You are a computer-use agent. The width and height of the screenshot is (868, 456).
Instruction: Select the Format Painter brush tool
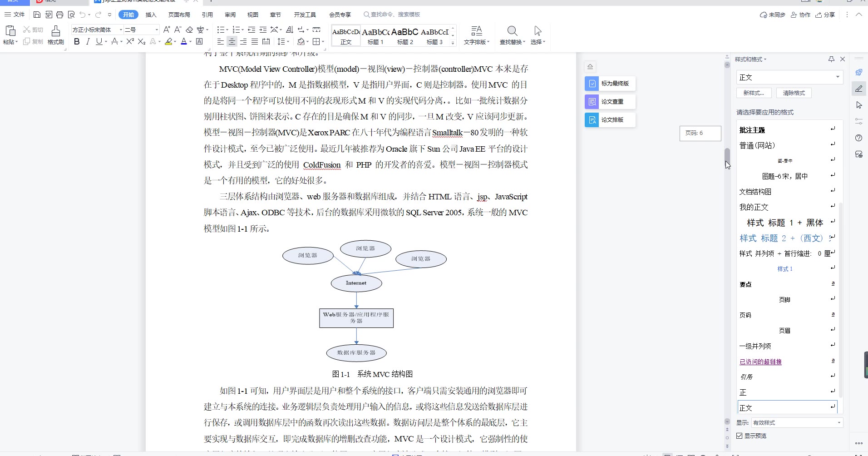[x=55, y=31]
